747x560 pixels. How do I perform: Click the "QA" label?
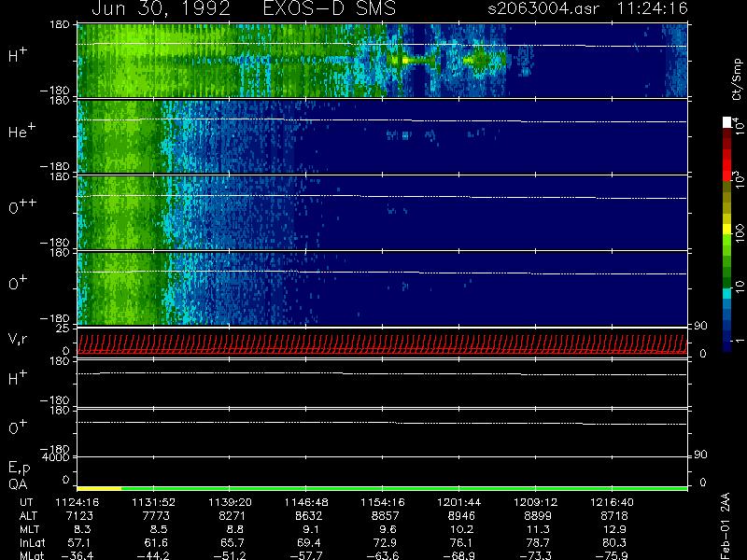tap(18, 484)
